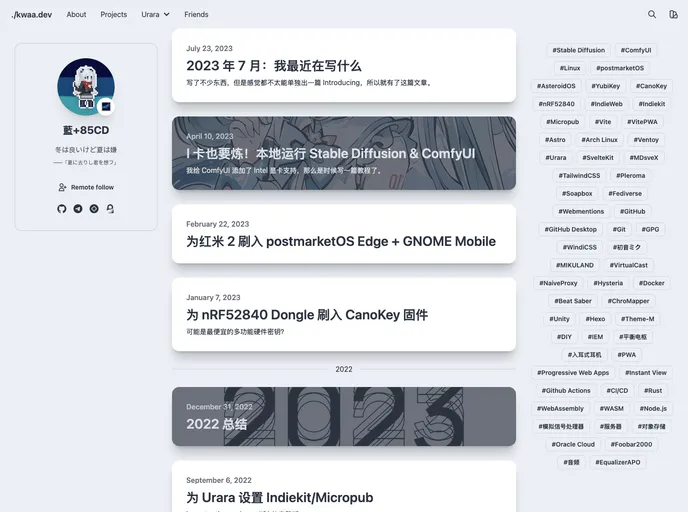This screenshot has width=688, height=512.
Task: Open the '2022 总结' post card
Action: click(x=344, y=416)
